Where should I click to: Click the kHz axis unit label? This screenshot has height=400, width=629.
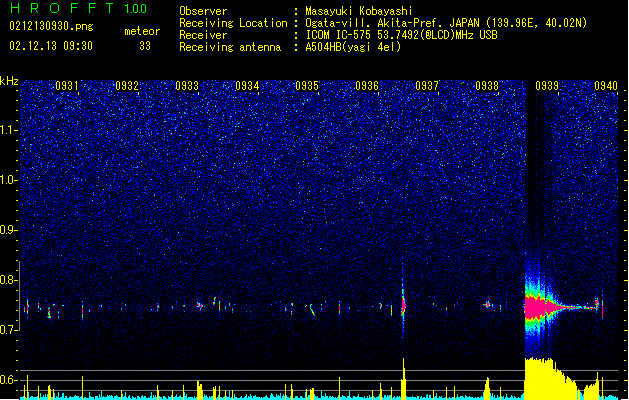[x=9, y=81]
